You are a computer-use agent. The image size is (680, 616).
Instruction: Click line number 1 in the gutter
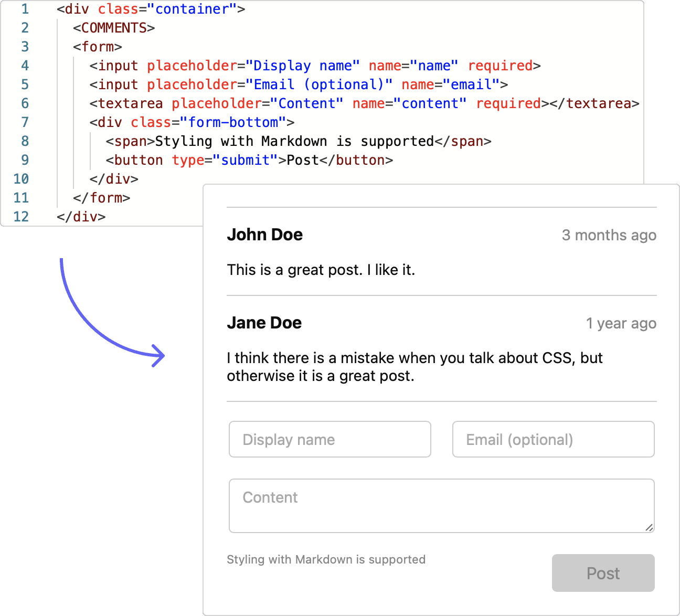(25, 9)
